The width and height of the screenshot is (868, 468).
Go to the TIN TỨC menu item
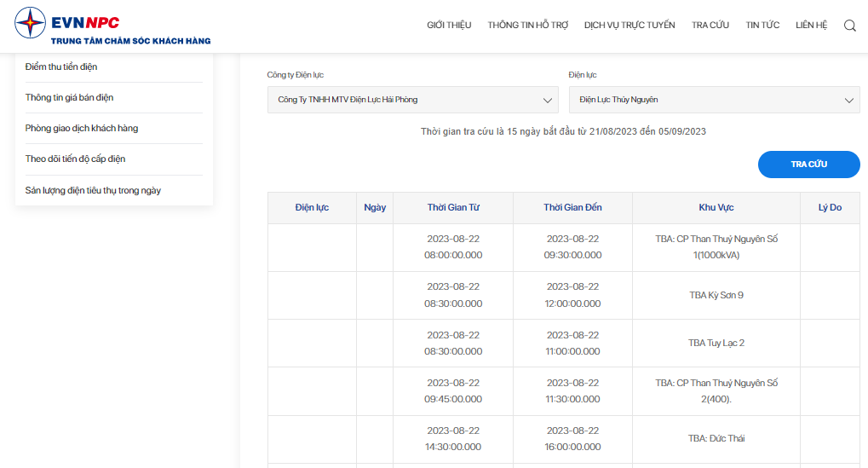tap(762, 25)
